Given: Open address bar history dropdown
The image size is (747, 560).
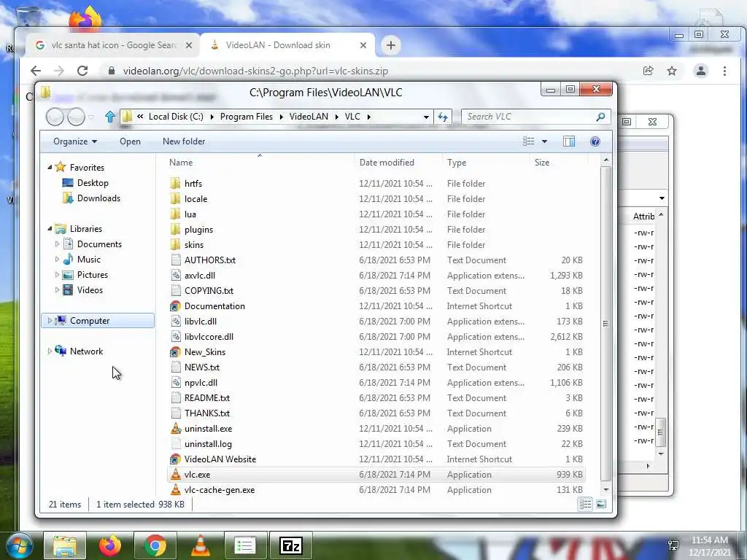Looking at the screenshot, I should point(426,117).
